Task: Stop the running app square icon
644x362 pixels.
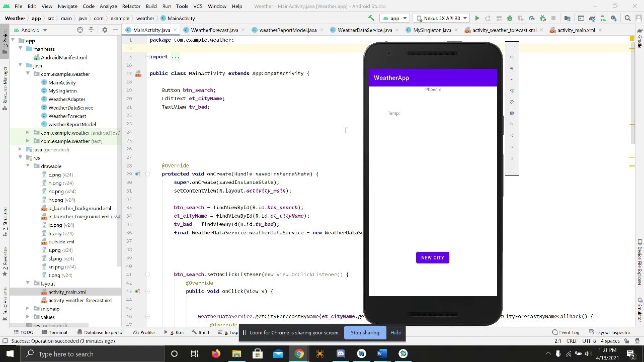Action: tap(553, 18)
